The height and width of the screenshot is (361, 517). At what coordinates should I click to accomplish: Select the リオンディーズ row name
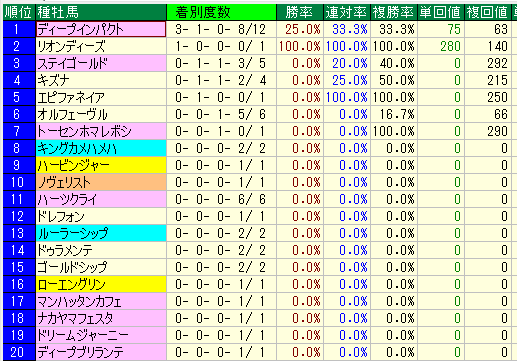(101, 46)
